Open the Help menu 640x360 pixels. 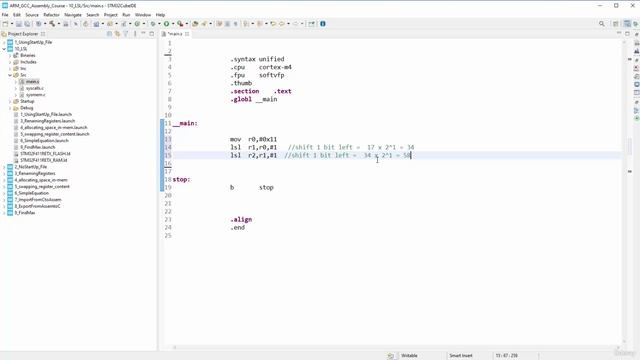pos(160,15)
